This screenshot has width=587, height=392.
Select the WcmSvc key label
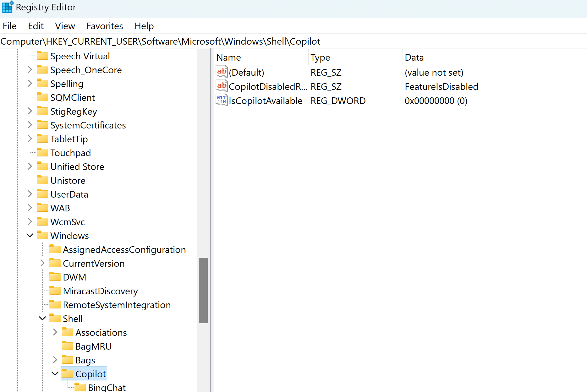coord(68,222)
